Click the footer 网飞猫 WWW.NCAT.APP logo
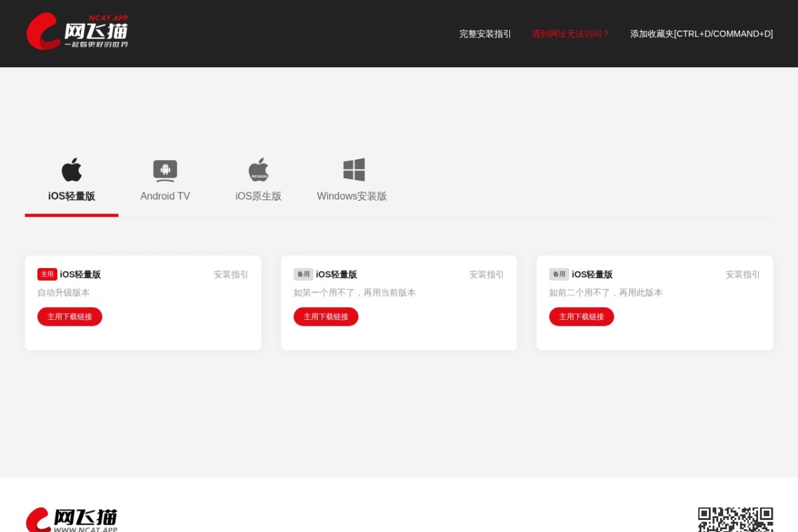The image size is (798, 532). click(72, 520)
